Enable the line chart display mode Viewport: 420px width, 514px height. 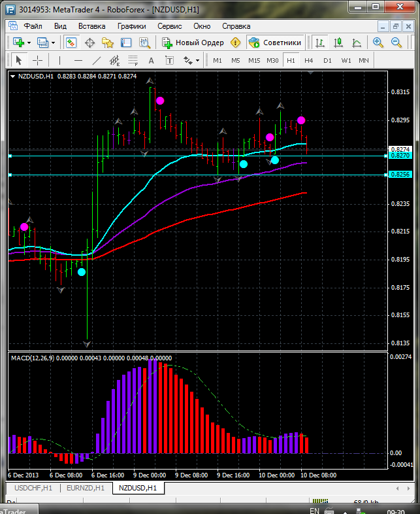pyautogui.click(x=357, y=43)
